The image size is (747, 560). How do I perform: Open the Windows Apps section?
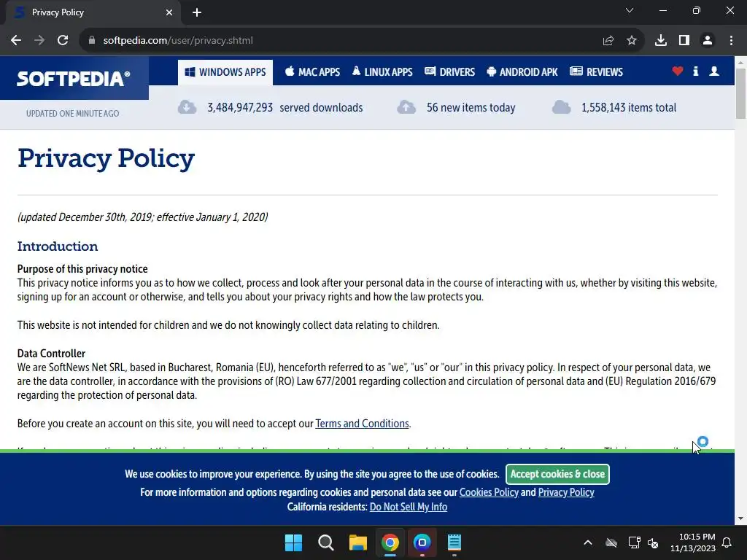(x=225, y=72)
